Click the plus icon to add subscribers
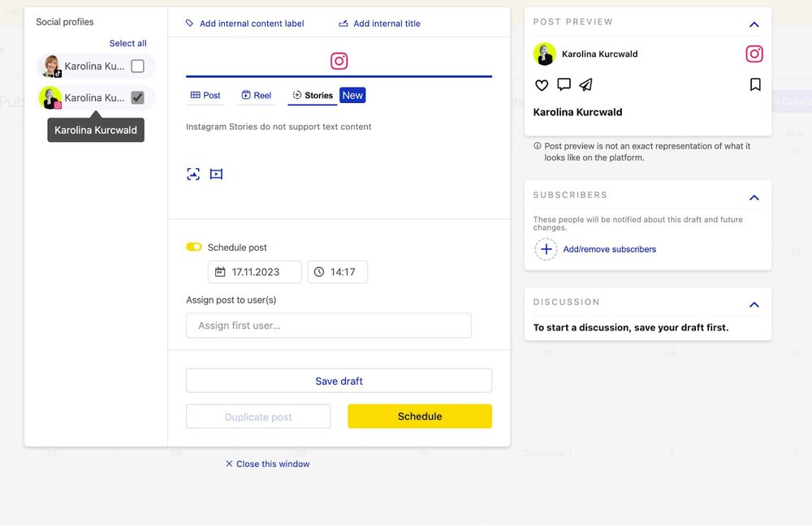The width and height of the screenshot is (812, 526). point(546,249)
